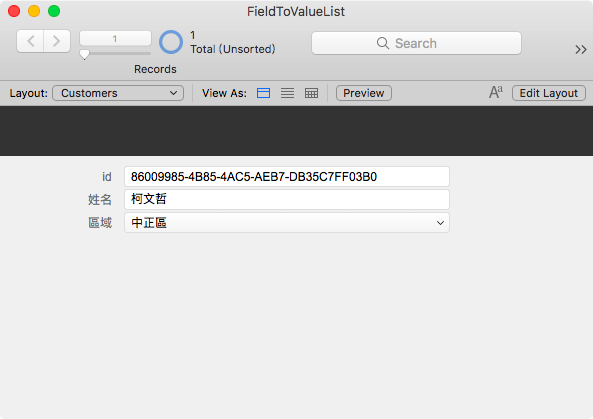
Task: Click the current record number field
Action: (115, 39)
